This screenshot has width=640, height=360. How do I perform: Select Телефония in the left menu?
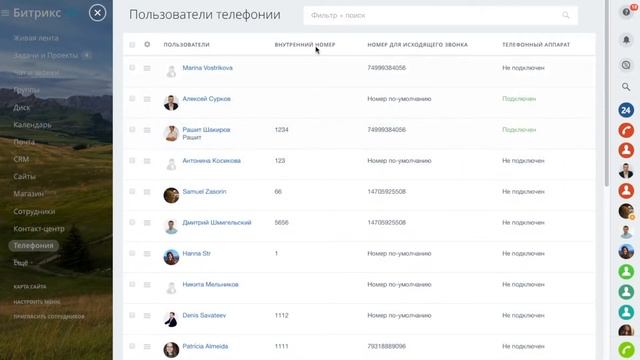pyautogui.click(x=33, y=246)
